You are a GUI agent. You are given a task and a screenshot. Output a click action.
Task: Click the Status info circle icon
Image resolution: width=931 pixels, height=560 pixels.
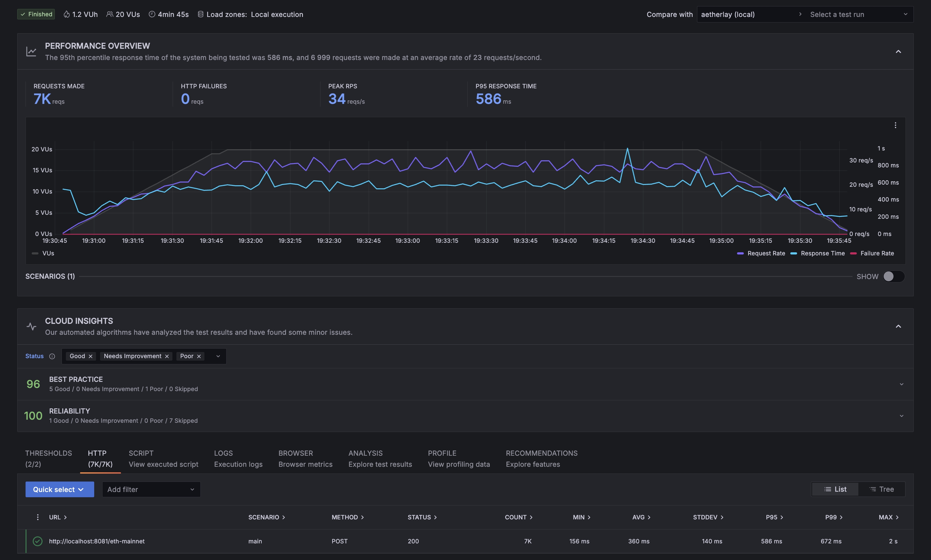pos(52,356)
